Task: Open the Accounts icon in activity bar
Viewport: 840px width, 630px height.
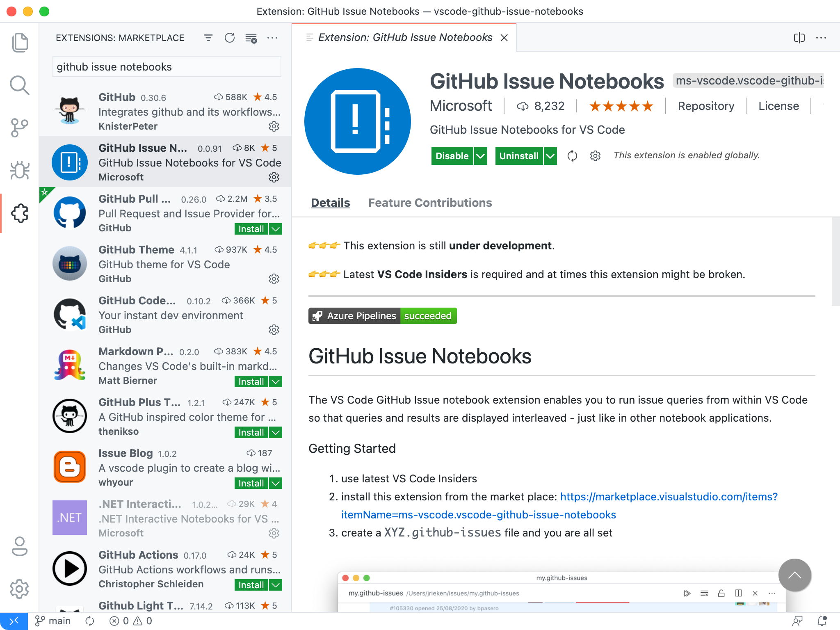Action: (20, 546)
